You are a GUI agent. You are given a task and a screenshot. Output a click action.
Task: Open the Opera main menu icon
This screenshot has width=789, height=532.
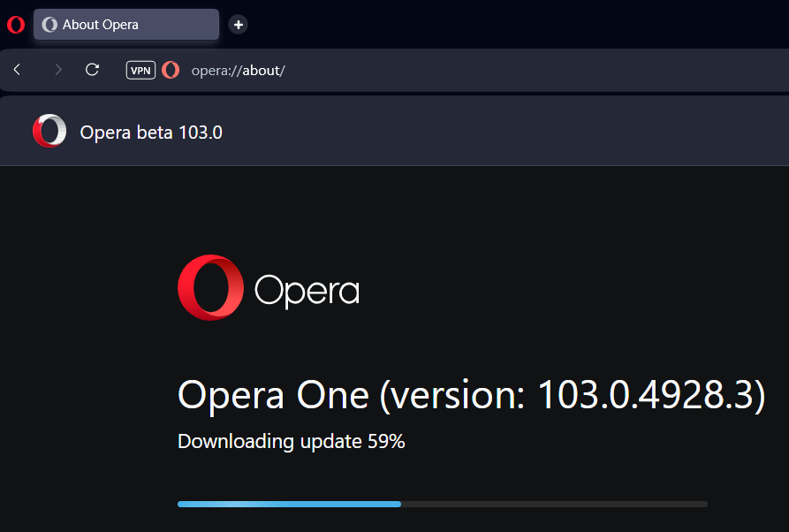[x=16, y=25]
